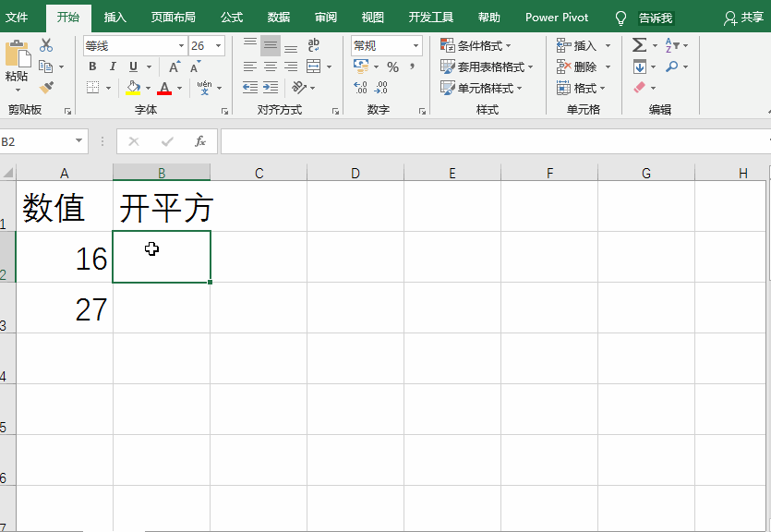
Task: Click the Cut scissors icon
Action: pos(46,45)
